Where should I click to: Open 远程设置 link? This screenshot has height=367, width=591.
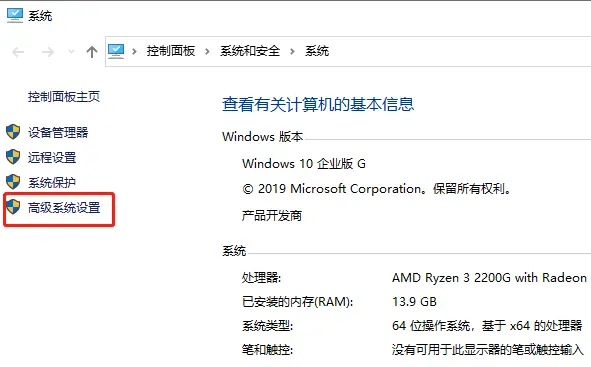52,157
